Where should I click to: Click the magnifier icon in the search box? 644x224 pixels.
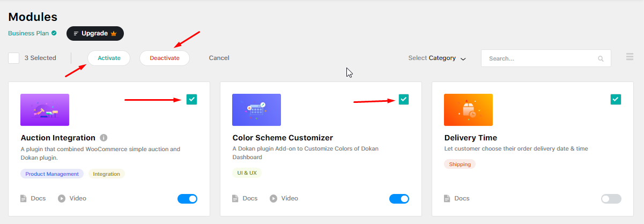(601, 59)
